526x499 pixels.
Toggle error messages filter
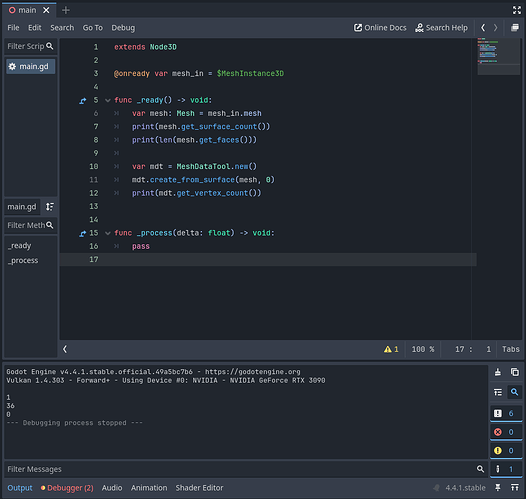[506, 432]
